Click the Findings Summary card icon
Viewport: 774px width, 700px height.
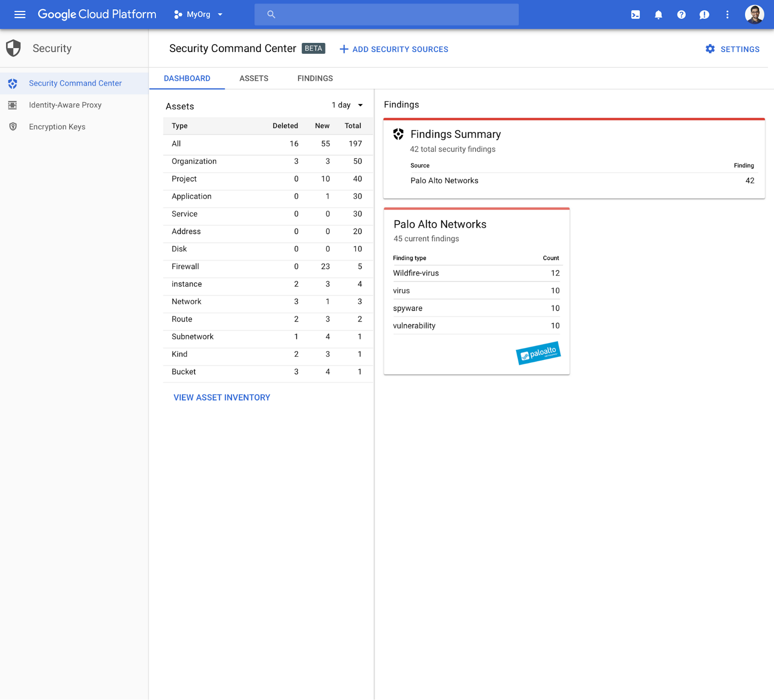398,134
